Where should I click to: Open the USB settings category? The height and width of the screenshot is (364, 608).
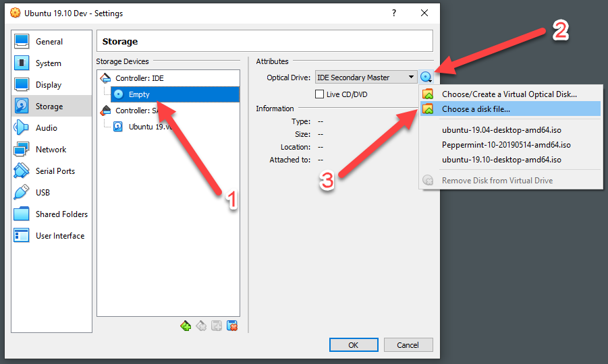tap(51, 193)
